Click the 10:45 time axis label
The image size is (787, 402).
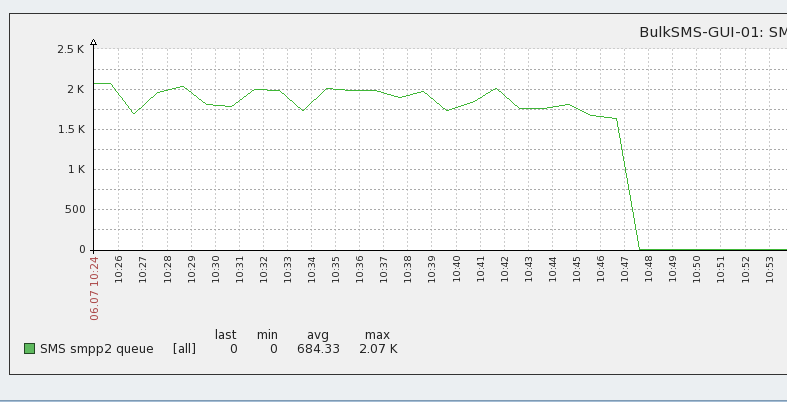coord(577,269)
